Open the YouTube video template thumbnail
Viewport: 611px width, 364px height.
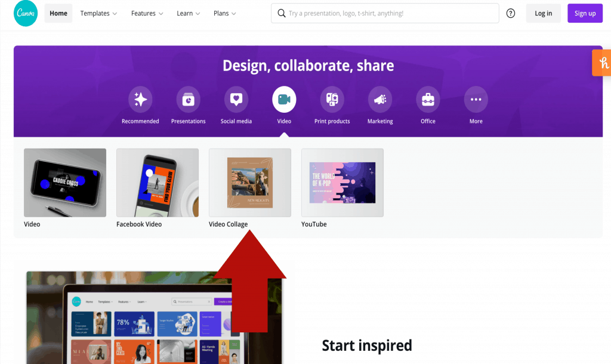342,183
